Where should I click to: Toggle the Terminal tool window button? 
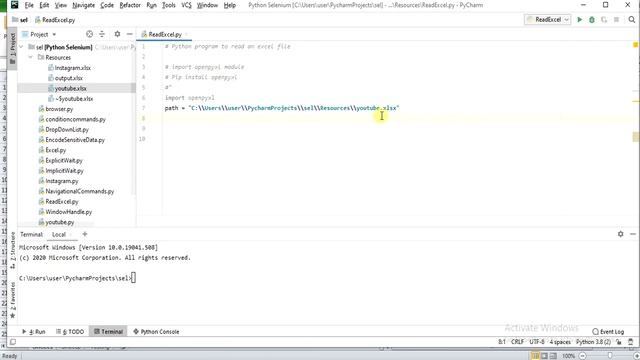[x=108, y=331]
